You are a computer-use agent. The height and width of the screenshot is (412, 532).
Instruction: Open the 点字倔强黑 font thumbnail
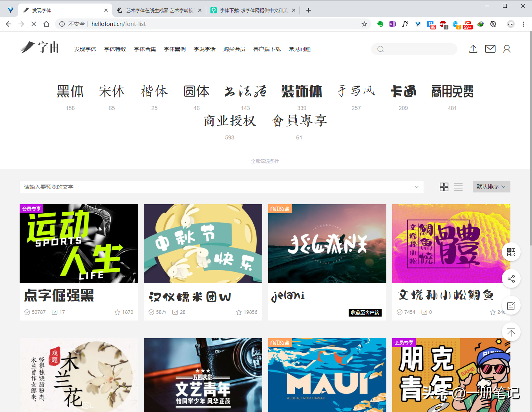(x=79, y=244)
